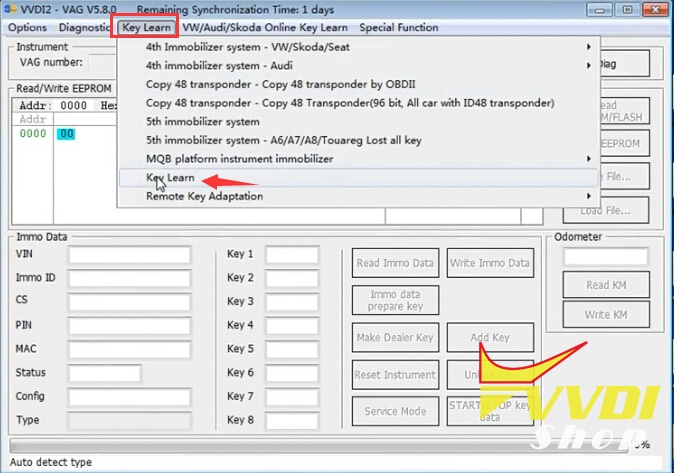674x473 pixels.
Task: Click the Odometer value field
Action: [606, 257]
